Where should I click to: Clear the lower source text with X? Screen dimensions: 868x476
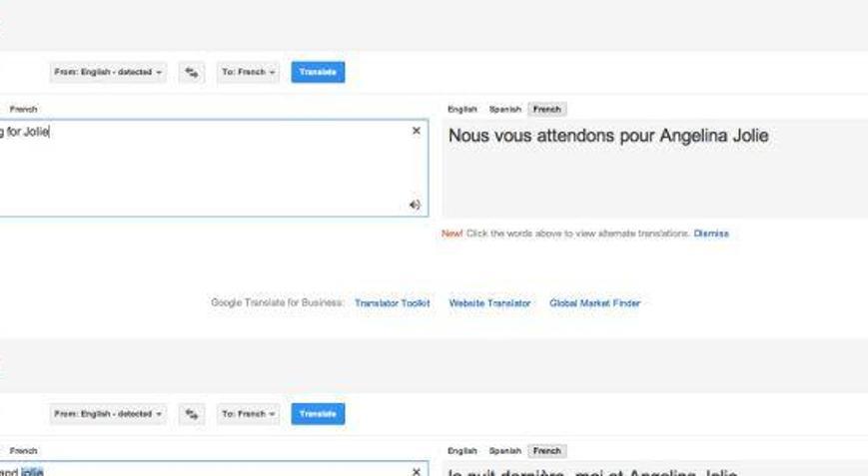click(417, 471)
